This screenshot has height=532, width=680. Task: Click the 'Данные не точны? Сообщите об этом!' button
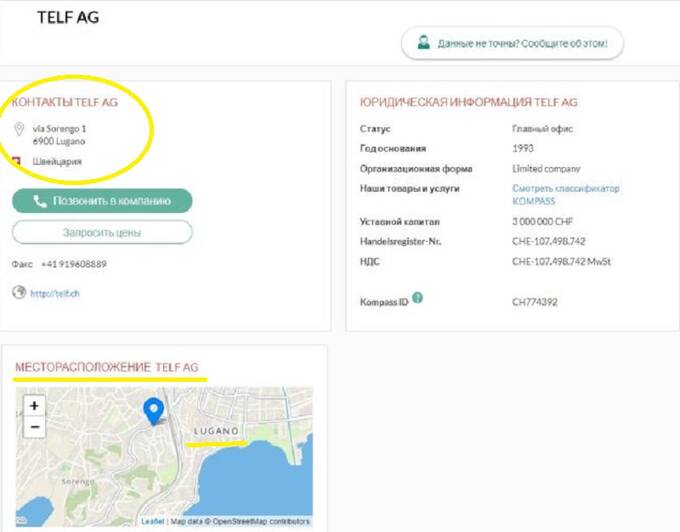coord(512,43)
